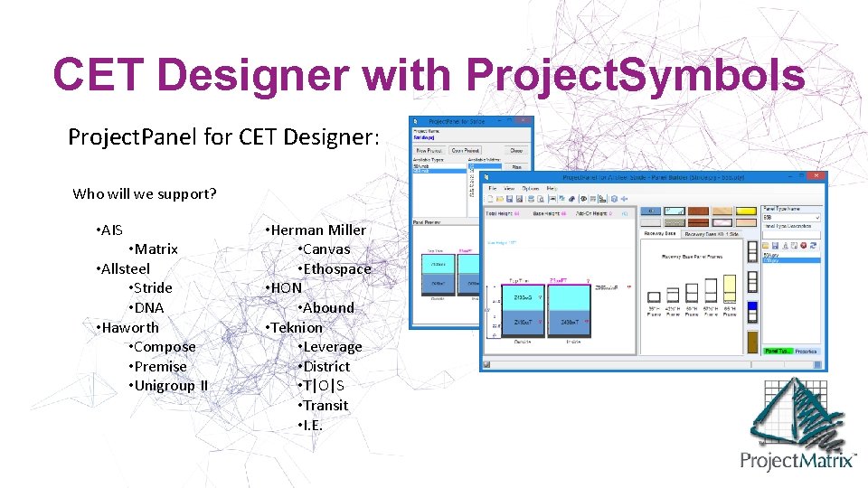Screen dimensions: 868x488
Task: Select the highlighted panel type list entry
Action: coord(791,260)
